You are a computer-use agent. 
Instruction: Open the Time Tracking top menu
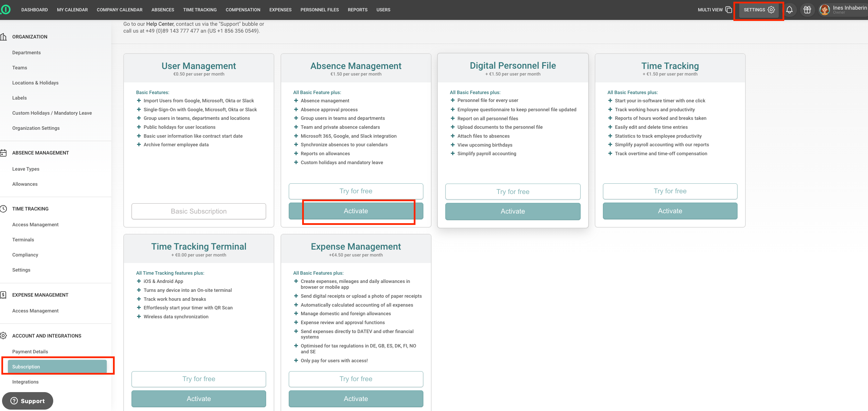click(x=200, y=10)
